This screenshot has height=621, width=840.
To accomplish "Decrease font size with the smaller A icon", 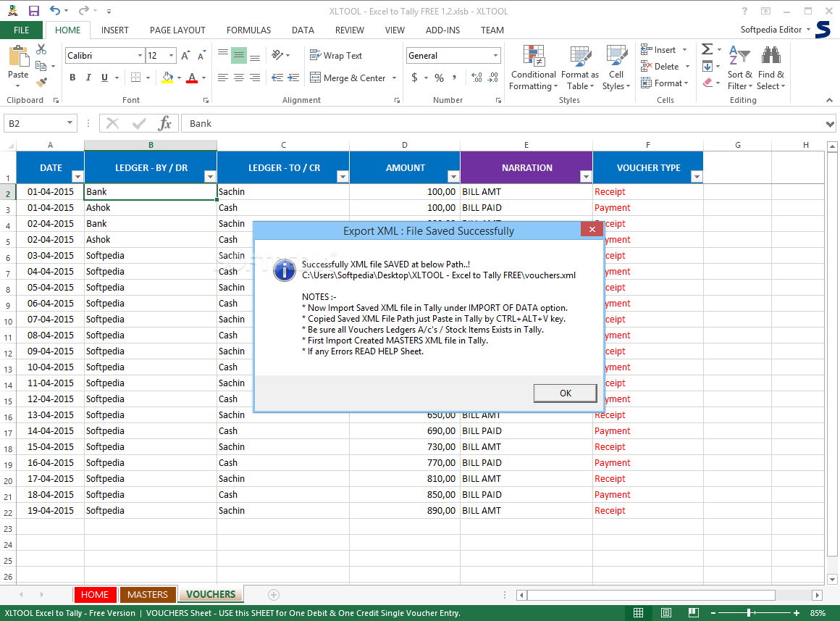I will (201, 55).
